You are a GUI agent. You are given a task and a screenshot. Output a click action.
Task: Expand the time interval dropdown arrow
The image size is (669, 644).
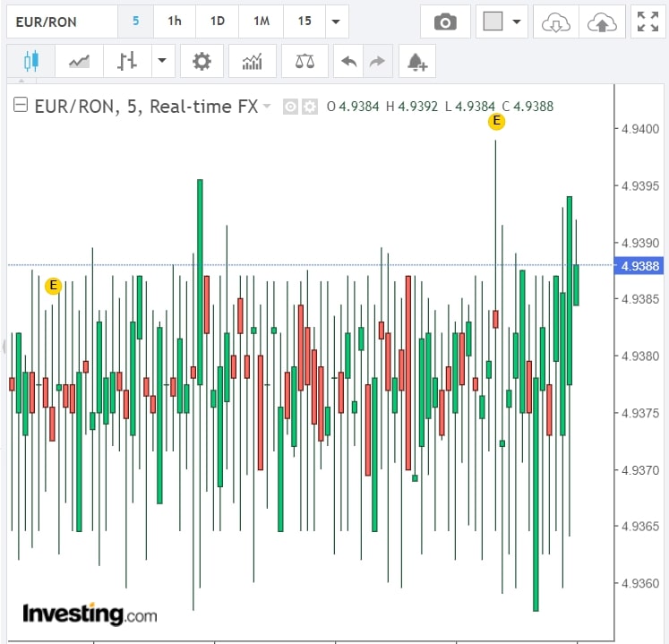point(335,21)
